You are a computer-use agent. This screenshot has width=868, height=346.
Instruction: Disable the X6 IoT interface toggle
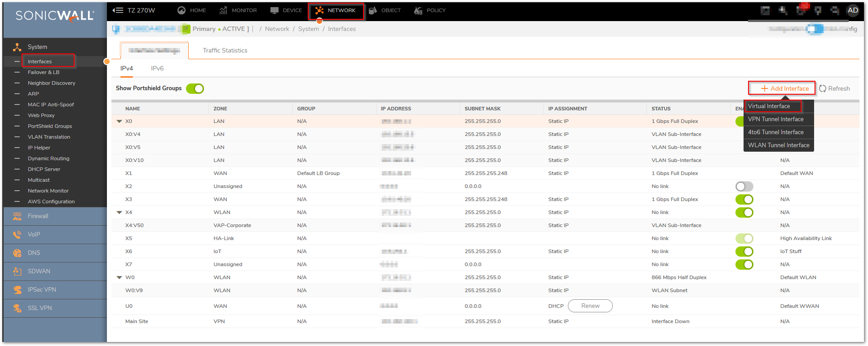pyautogui.click(x=744, y=251)
